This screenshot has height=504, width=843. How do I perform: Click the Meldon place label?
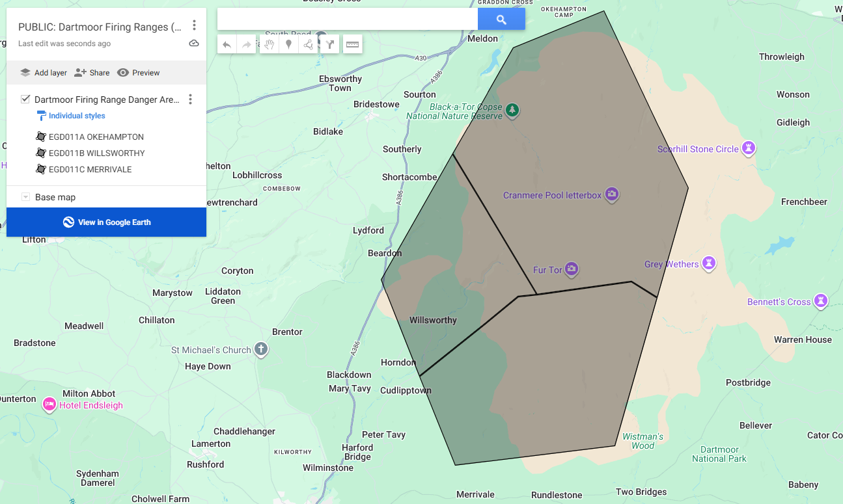coord(482,38)
